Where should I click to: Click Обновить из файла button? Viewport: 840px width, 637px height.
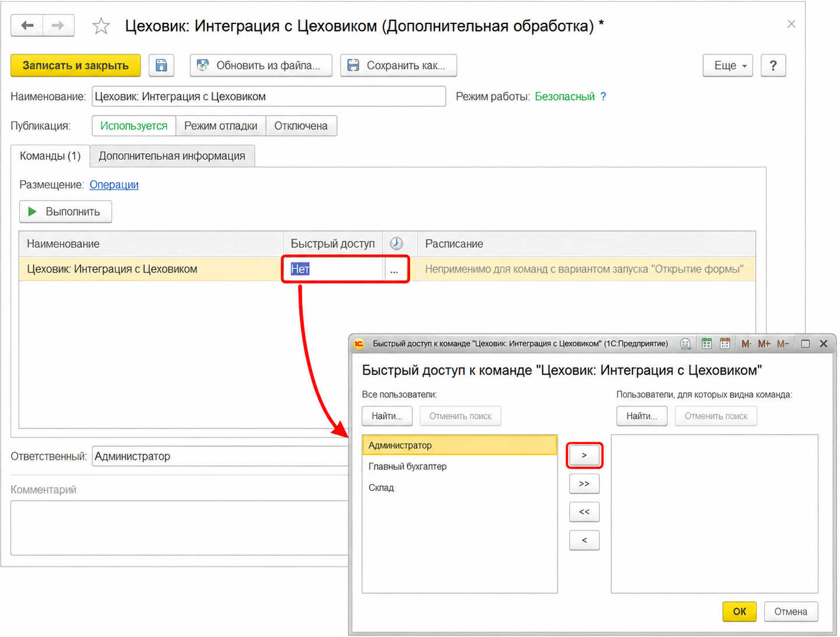click(261, 65)
